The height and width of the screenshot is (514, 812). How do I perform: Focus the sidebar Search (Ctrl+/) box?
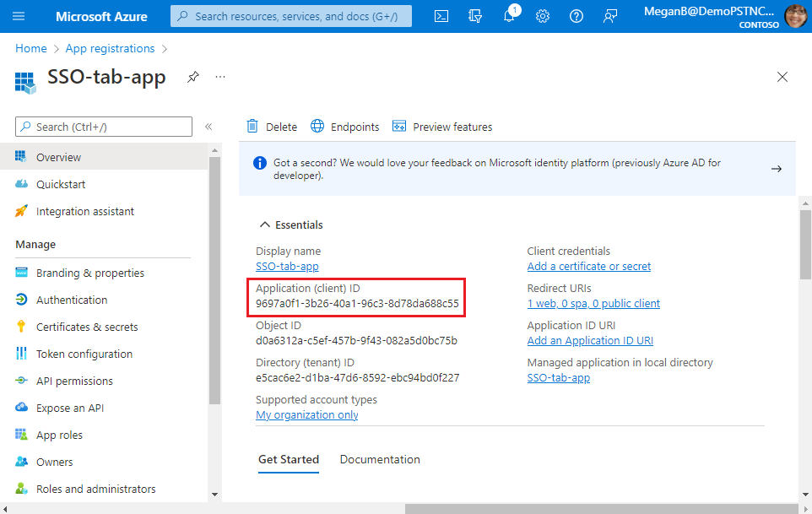(104, 127)
